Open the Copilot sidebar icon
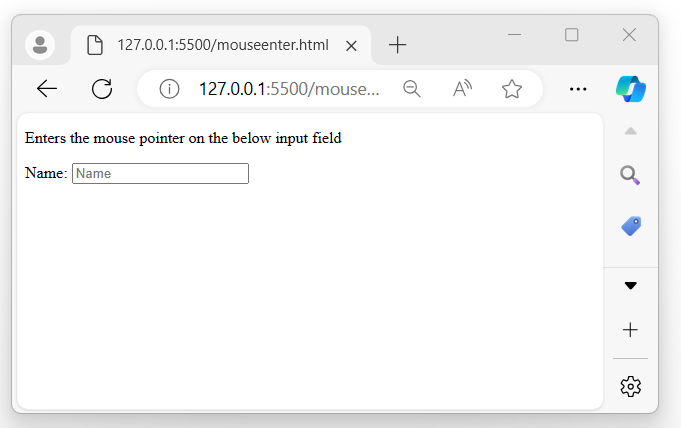Viewport: 681px width, 428px height. (631, 88)
